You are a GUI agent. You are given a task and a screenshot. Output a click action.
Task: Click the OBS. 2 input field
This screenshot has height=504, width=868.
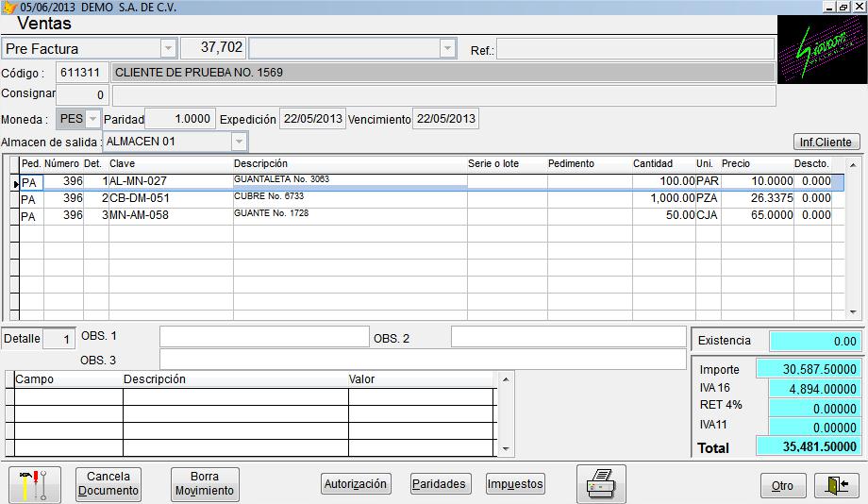[569, 336]
